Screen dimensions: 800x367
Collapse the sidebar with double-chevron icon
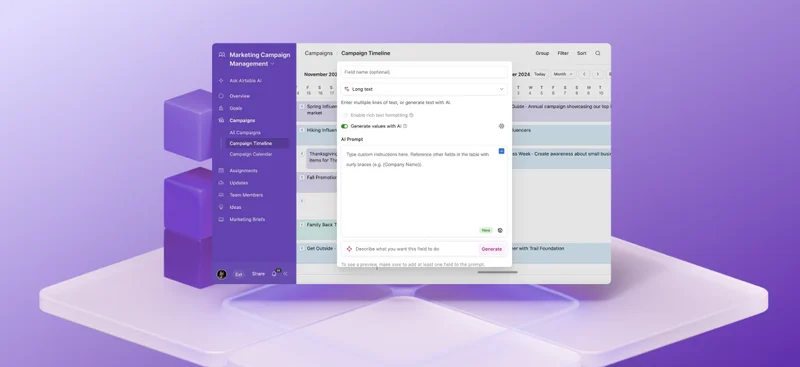286,274
